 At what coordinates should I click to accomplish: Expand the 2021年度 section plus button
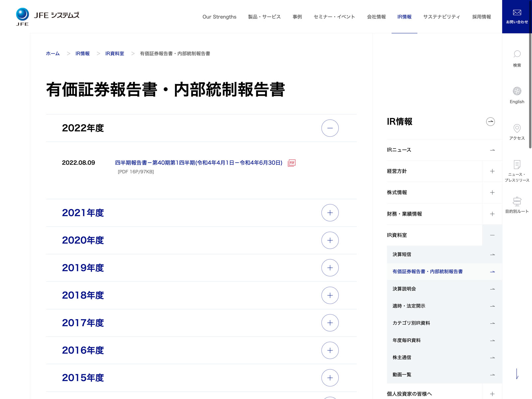coord(330,213)
